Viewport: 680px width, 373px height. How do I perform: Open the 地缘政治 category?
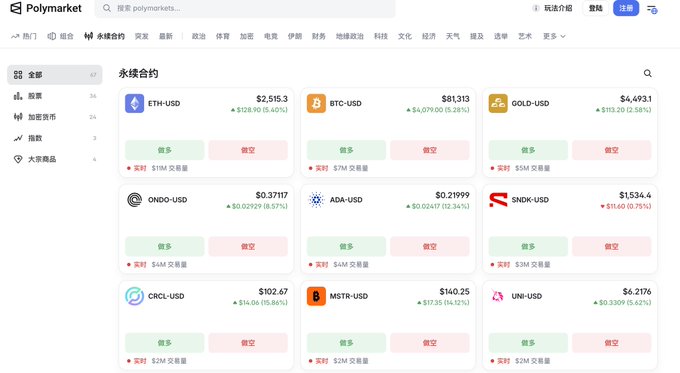pos(350,36)
